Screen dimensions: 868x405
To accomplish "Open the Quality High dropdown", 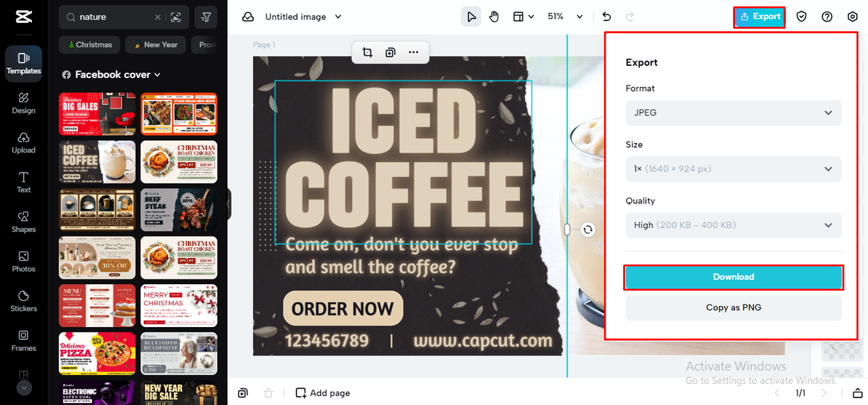I will [x=733, y=225].
